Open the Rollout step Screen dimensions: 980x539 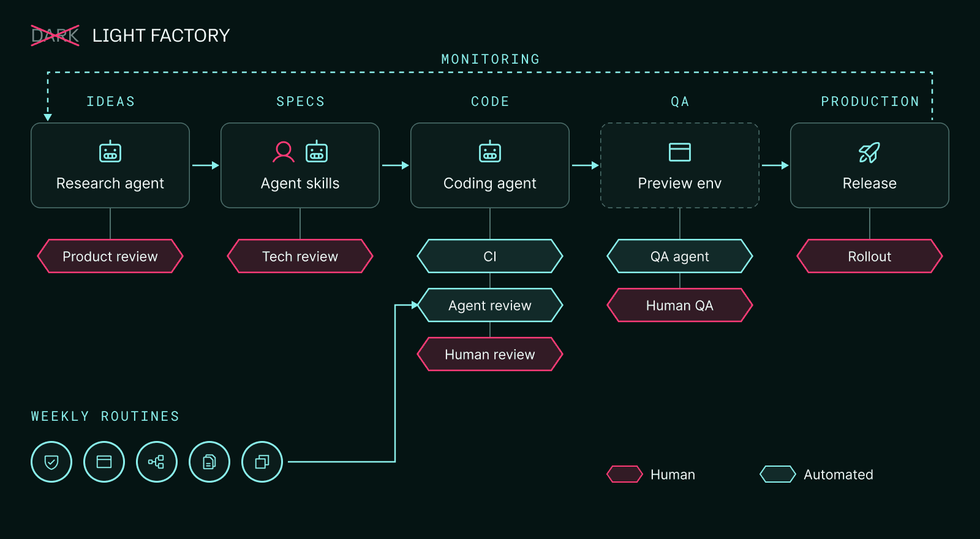pos(870,256)
